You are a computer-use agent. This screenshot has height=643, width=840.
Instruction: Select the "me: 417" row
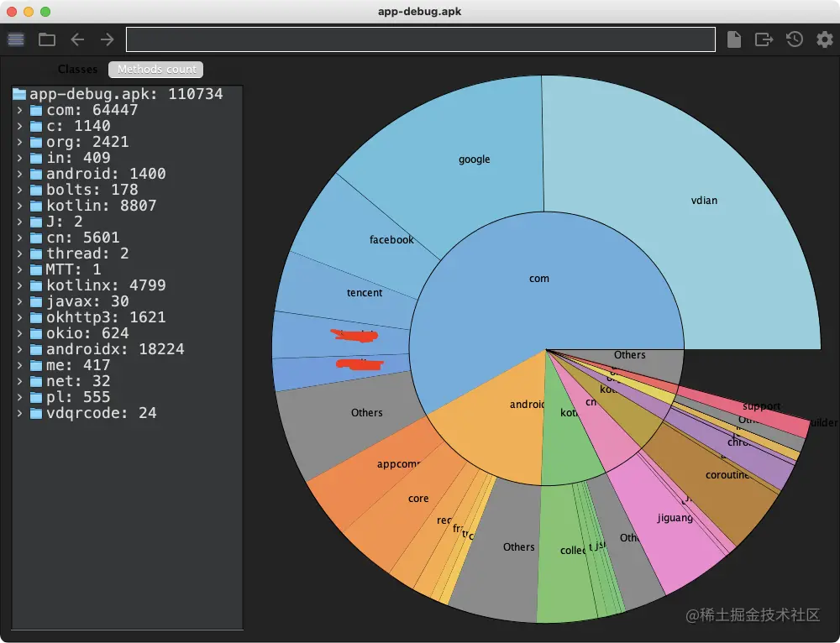(x=127, y=365)
